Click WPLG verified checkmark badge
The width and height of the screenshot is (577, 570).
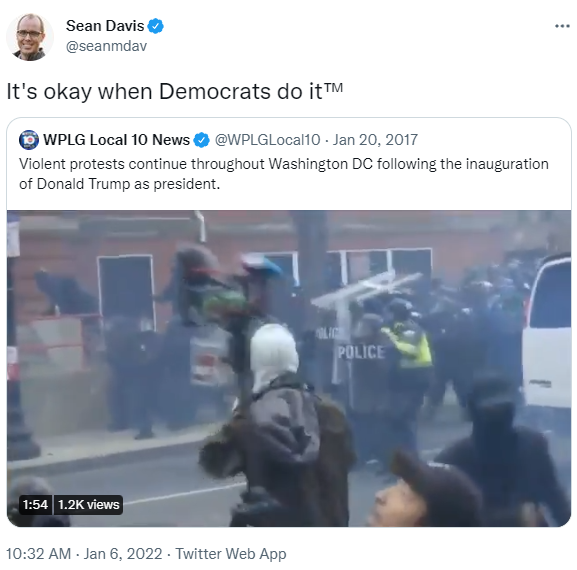click(201, 140)
